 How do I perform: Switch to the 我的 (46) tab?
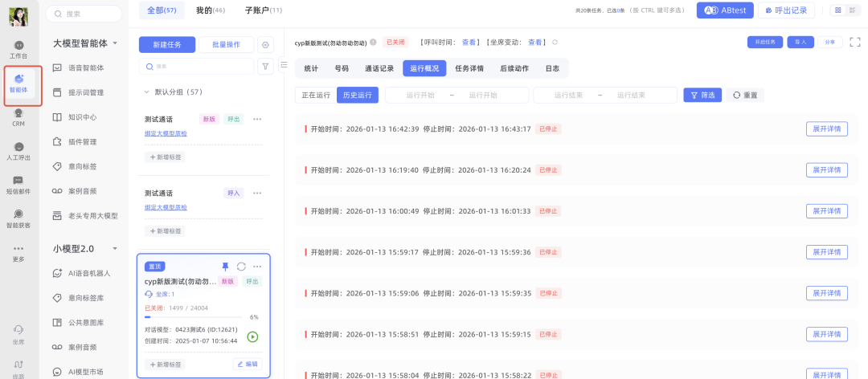[210, 10]
